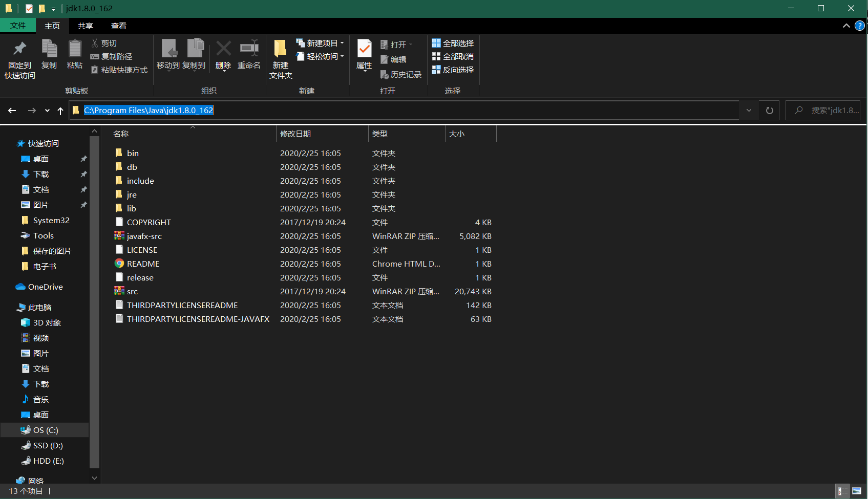Open the Easy access (轻松访问) dropdown

[x=320, y=56]
